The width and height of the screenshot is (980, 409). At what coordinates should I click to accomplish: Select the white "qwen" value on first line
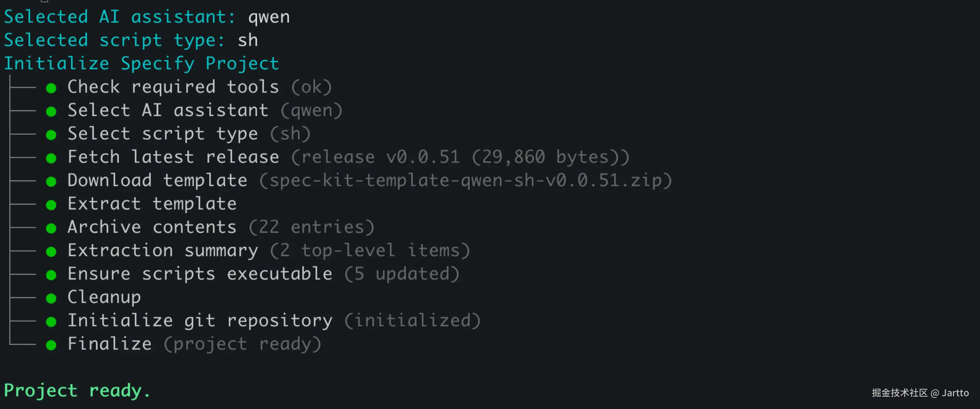click(x=268, y=17)
